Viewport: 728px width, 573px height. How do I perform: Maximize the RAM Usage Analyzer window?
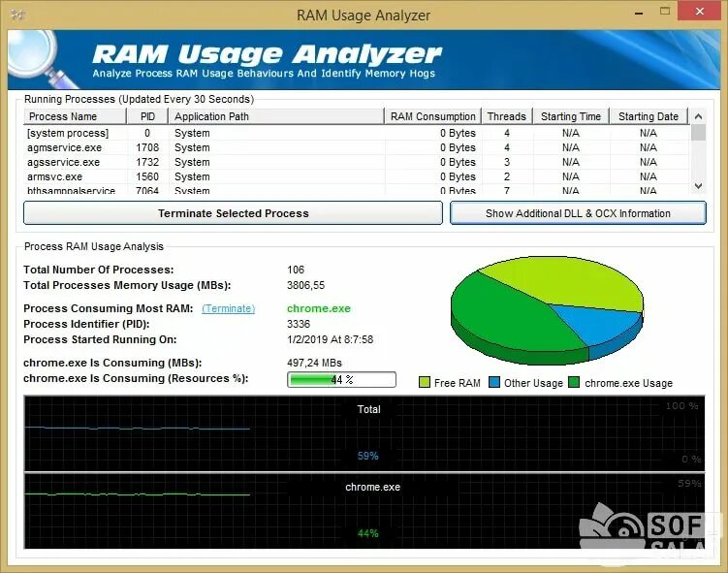tap(665, 11)
